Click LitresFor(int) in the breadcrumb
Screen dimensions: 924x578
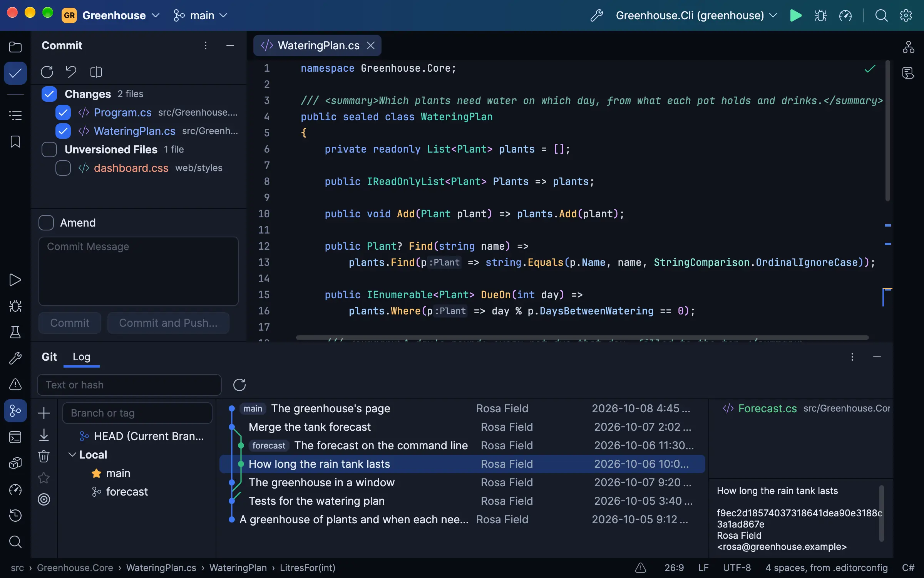[308, 568]
